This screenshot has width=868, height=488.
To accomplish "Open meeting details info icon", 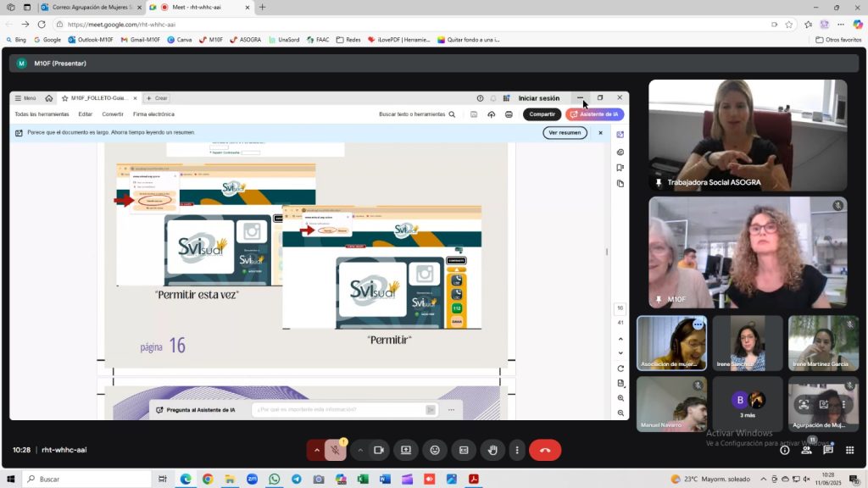I will click(x=784, y=451).
